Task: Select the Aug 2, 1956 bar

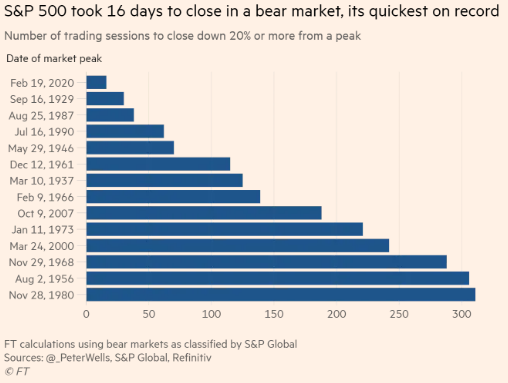Action: click(x=278, y=278)
